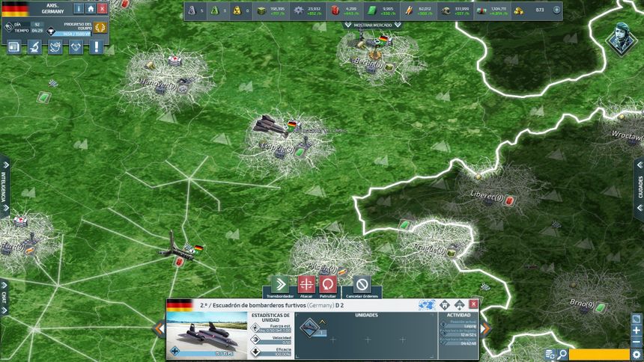Click the rare materials resource icon

point(409,10)
